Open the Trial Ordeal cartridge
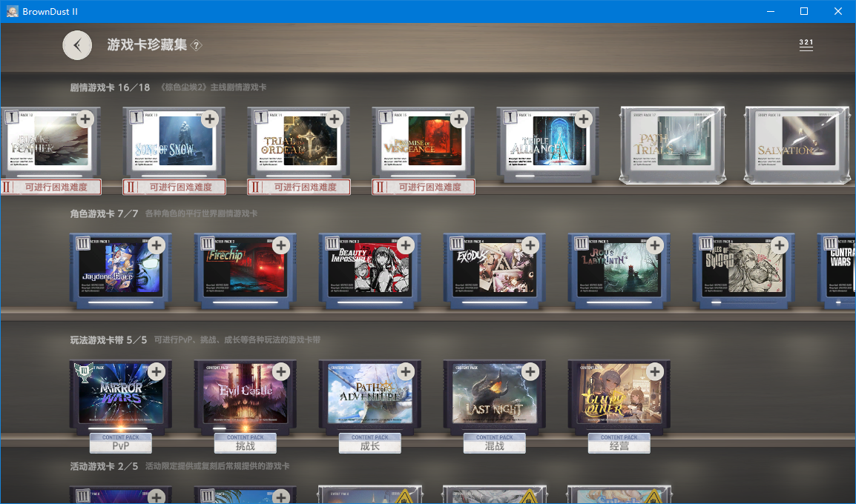The height and width of the screenshot is (504, 856). pyautogui.click(x=299, y=145)
